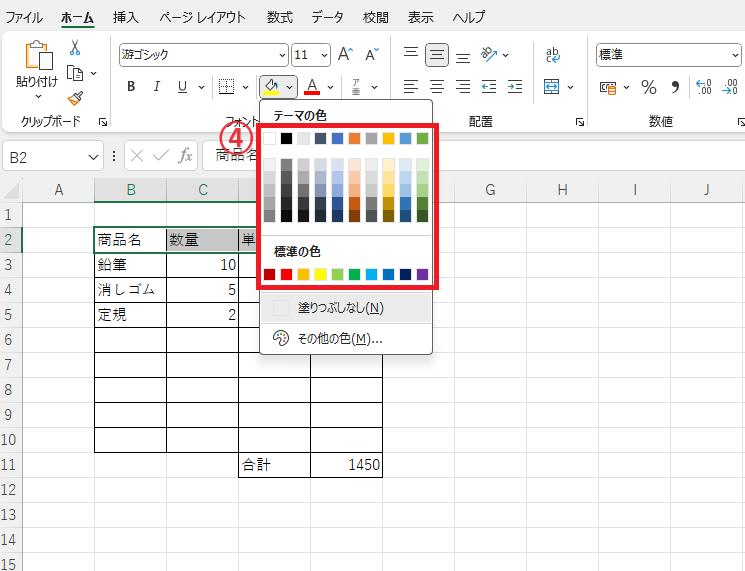Open the font size 11 dropdown
Viewport: 745px width, 571px height.
coord(325,55)
